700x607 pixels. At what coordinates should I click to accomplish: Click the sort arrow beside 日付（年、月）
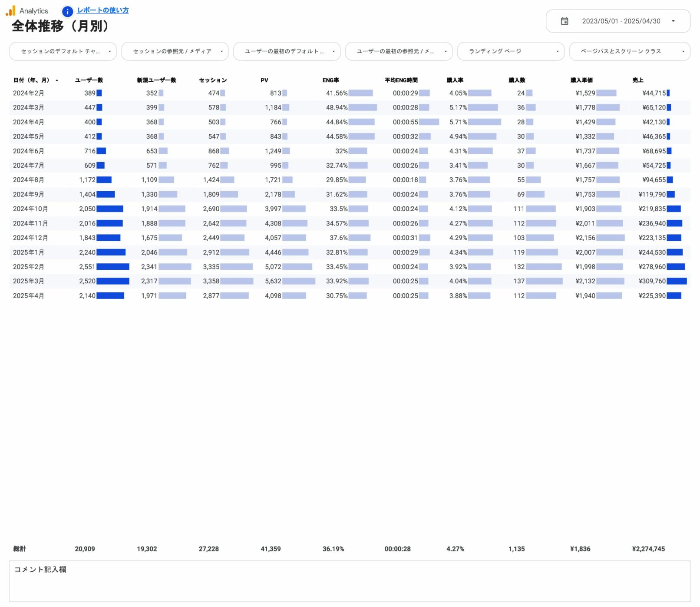click(x=57, y=80)
